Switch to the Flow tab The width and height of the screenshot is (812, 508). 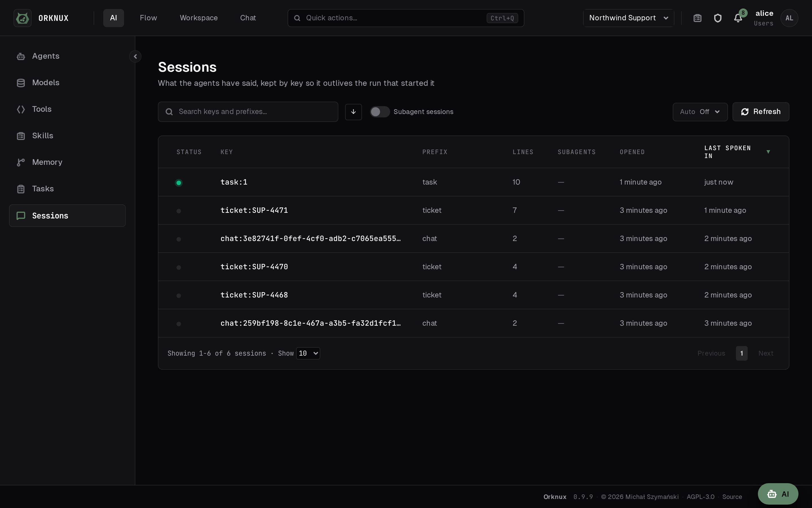tap(148, 18)
